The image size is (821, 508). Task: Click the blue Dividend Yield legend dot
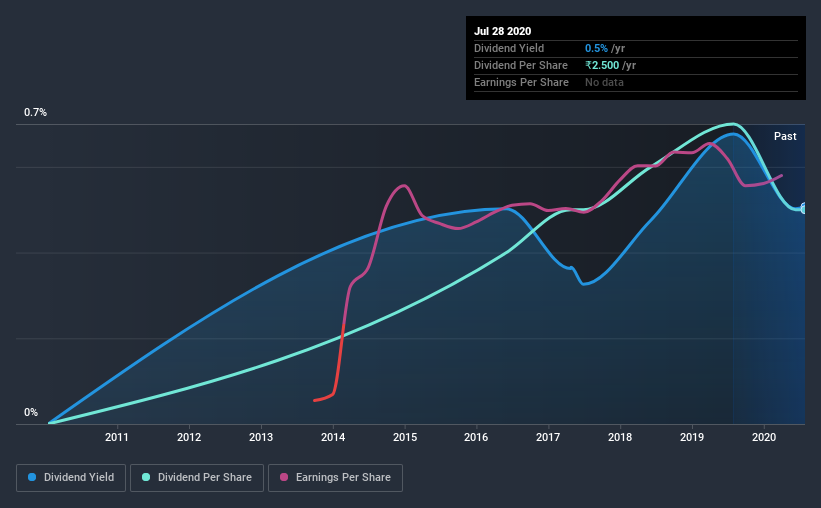[32, 477]
